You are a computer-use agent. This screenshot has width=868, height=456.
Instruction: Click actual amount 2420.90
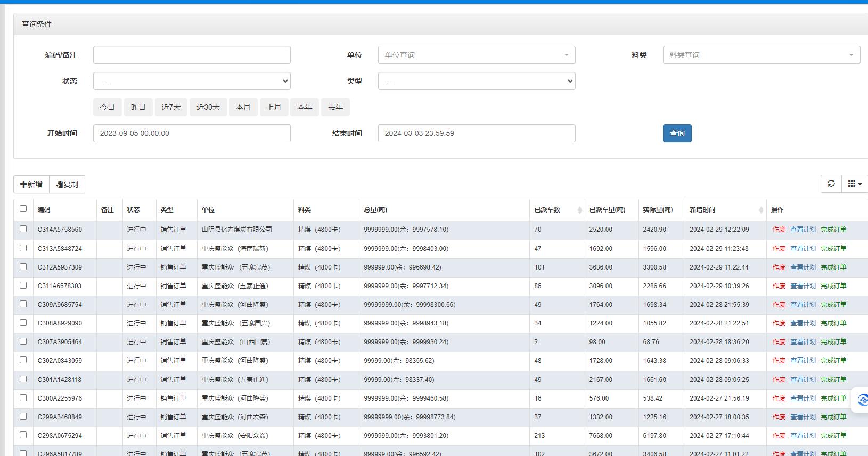coord(654,230)
